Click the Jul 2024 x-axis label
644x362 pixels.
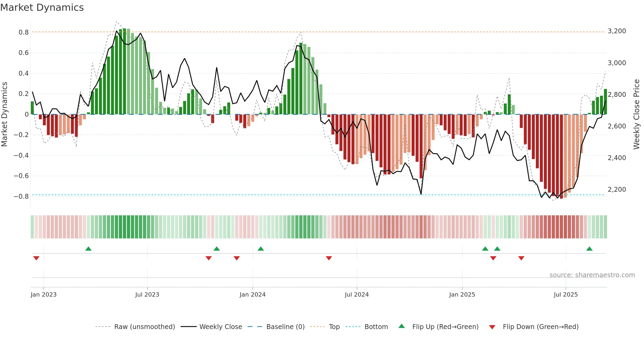[x=357, y=295]
